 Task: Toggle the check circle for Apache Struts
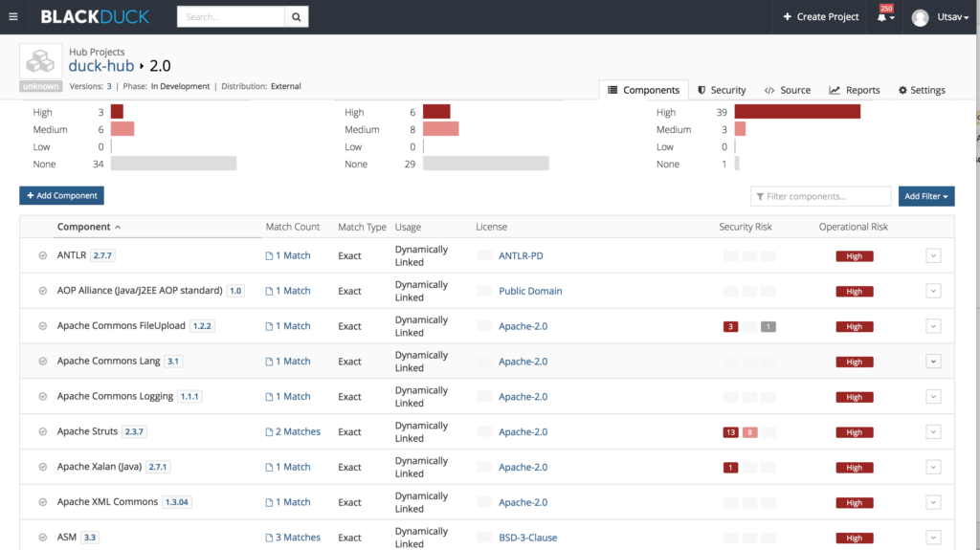point(43,432)
